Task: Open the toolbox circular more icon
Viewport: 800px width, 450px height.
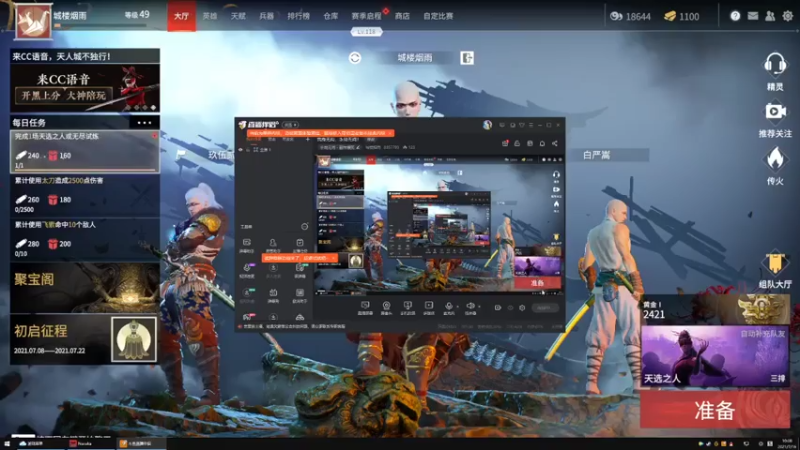Action: (304, 226)
